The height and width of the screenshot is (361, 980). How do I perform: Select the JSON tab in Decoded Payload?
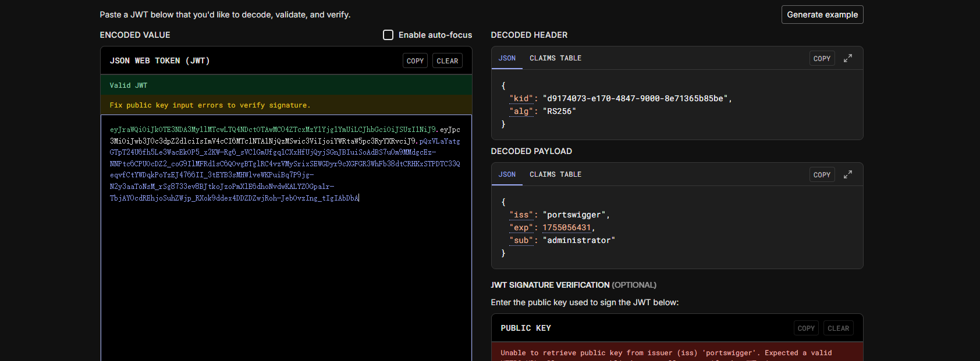pyautogui.click(x=507, y=174)
